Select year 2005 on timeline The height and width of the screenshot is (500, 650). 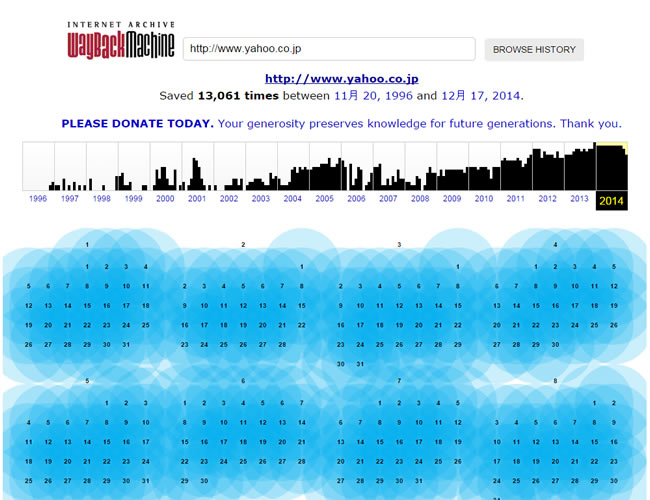point(325,199)
